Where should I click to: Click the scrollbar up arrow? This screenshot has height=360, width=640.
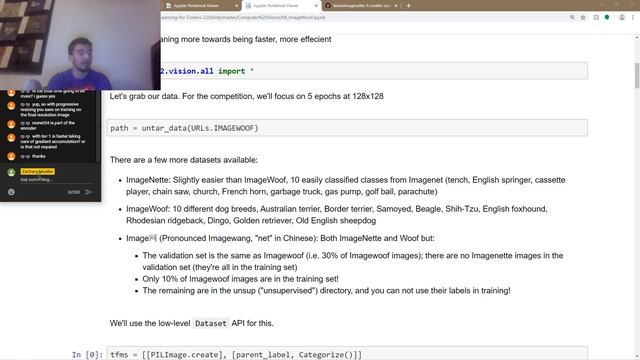click(637, 38)
